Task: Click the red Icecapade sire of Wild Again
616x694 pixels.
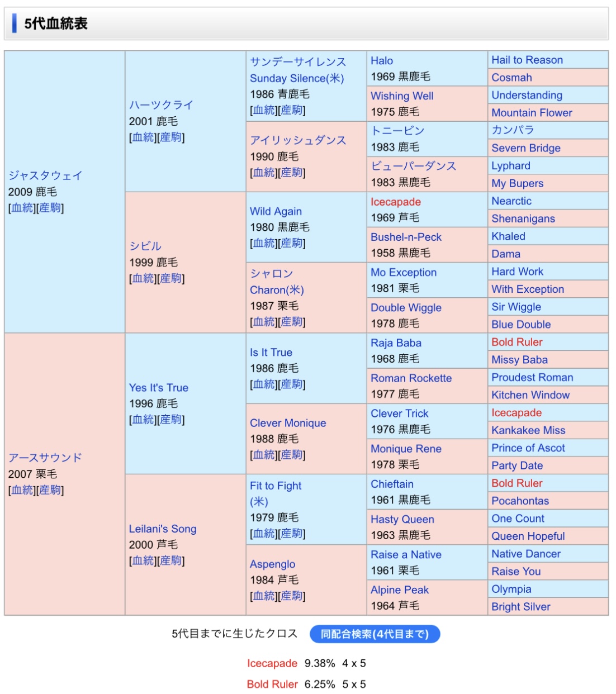Action: (x=396, y=202)
